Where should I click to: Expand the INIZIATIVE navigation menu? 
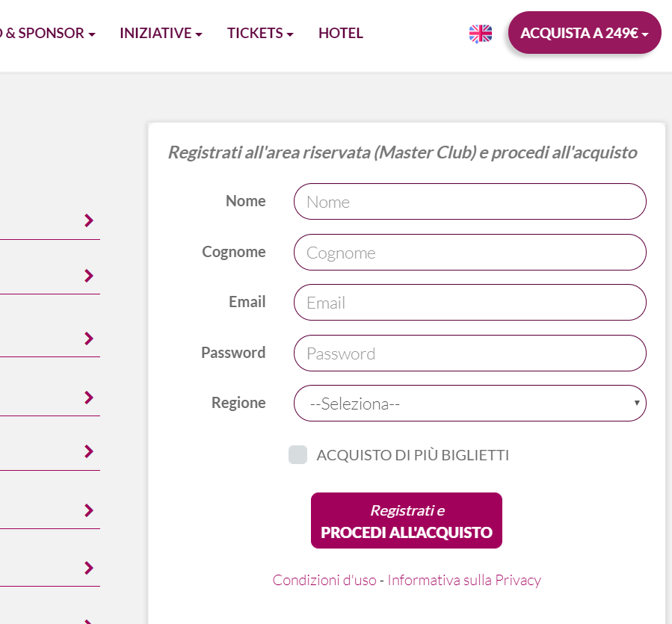coord(161,33)
